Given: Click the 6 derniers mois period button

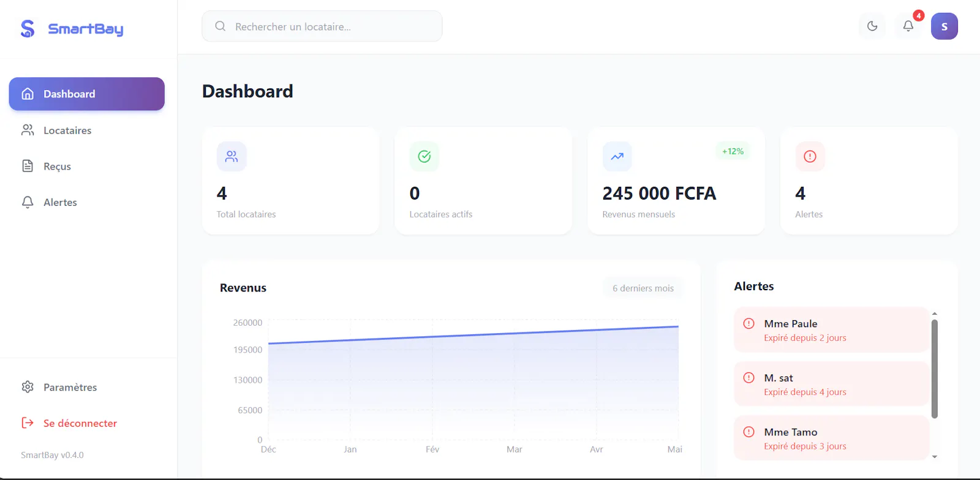Looking at the screenshot, I should coord(643,288).
